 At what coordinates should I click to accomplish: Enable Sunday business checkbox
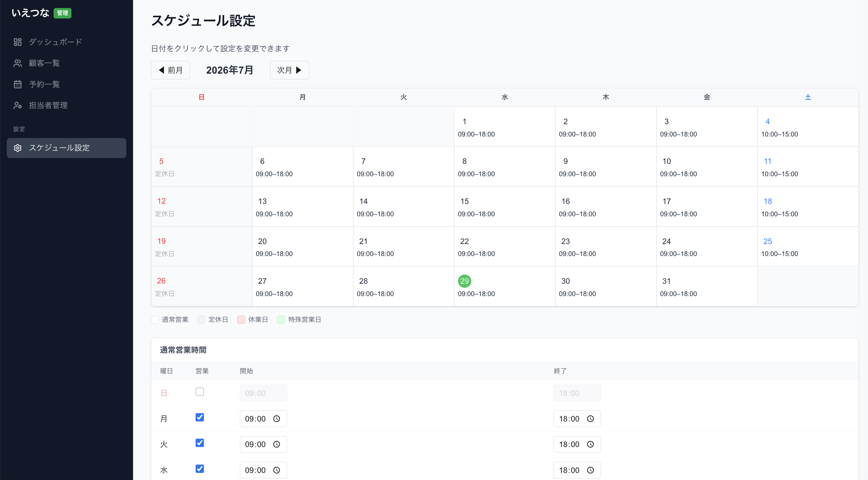pyautogui.click(x=200, y=392)
